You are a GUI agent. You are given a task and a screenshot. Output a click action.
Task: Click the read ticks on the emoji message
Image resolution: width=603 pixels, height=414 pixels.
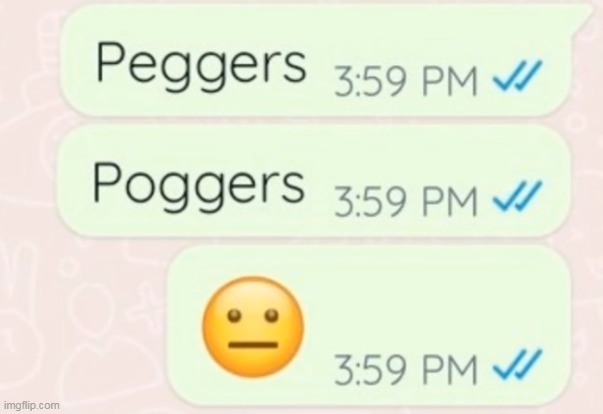(518, 363)
